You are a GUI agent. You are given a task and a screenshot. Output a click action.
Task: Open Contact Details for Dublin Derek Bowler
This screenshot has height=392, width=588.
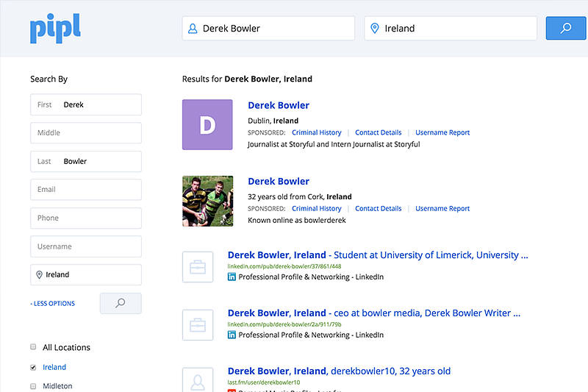tap(378, 132)
